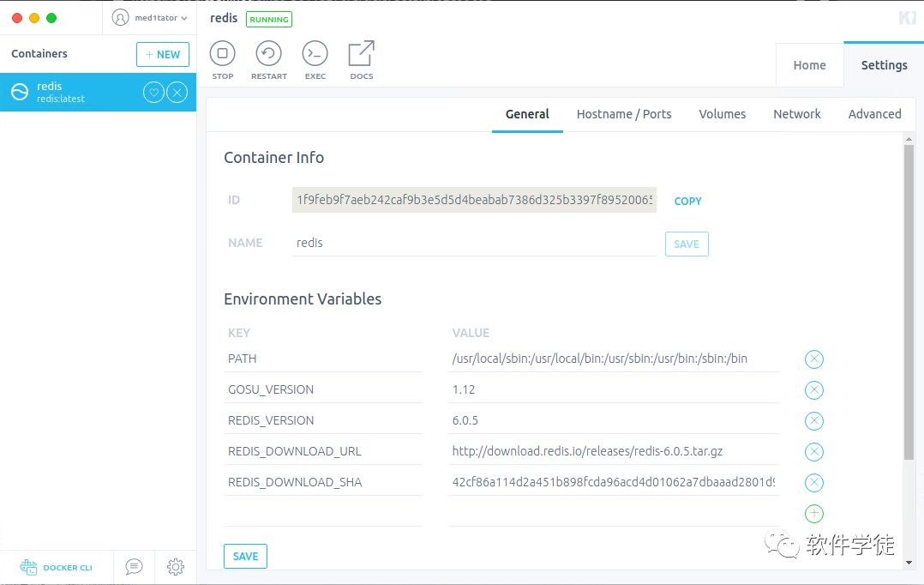Click the user avatar icon
The height and width of the screenshot is (585, 924).
point(120,18)
